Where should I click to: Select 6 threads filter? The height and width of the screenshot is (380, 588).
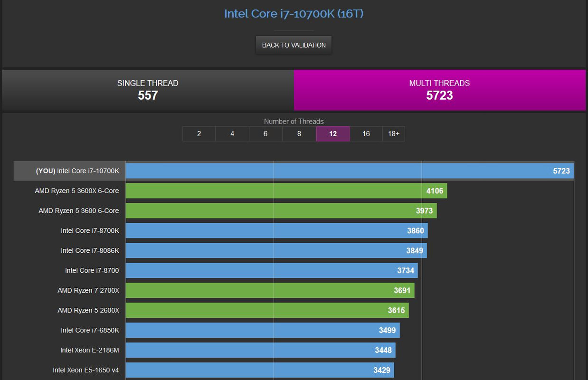(266, 134)
